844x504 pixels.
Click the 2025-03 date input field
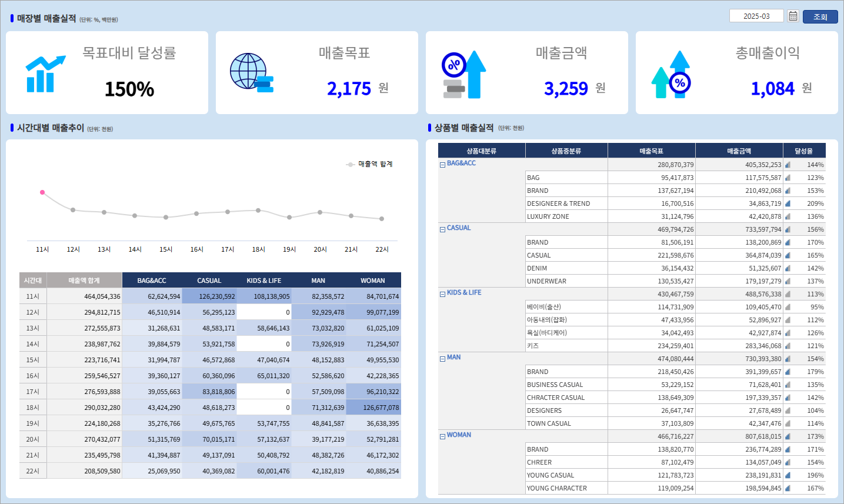point(756,16)
